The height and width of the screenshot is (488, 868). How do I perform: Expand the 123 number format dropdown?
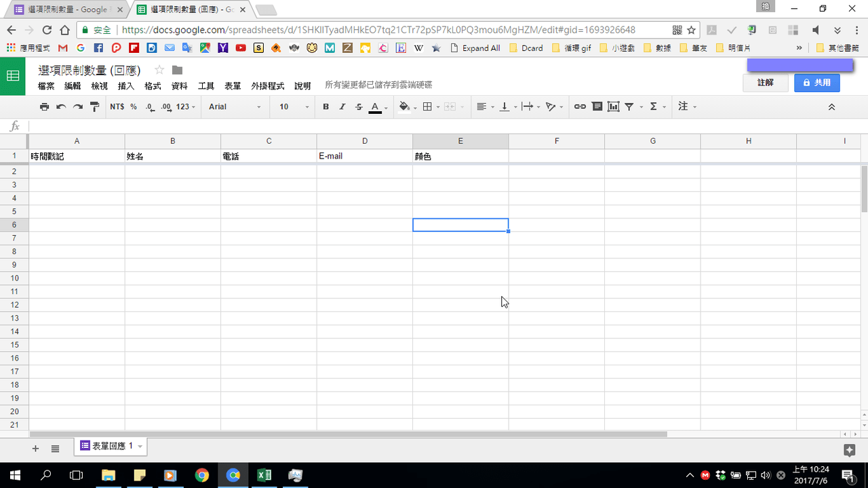(185, 106)
